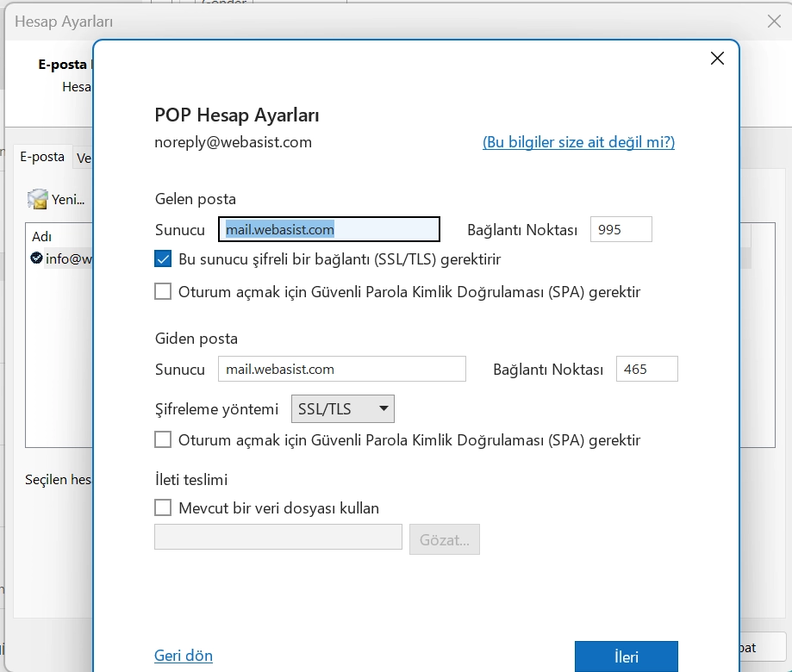Click the Gözat... browse button
Viewport: 792px width, 672px height.
tap(444, 539)
